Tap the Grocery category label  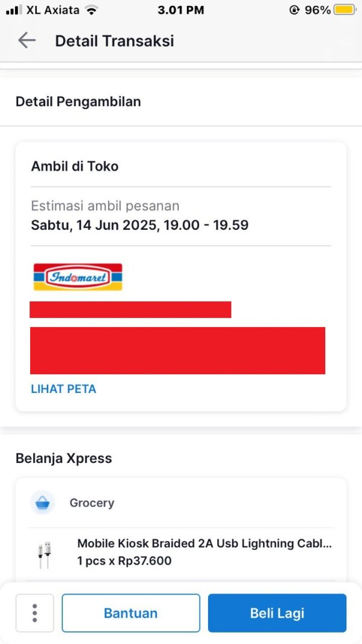pyautogui.click(x=92, y=503)
